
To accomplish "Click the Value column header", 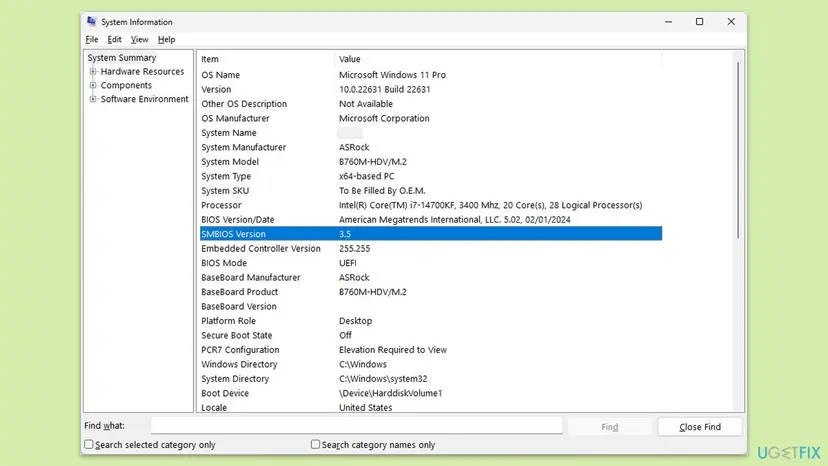I will pos(498,59).
